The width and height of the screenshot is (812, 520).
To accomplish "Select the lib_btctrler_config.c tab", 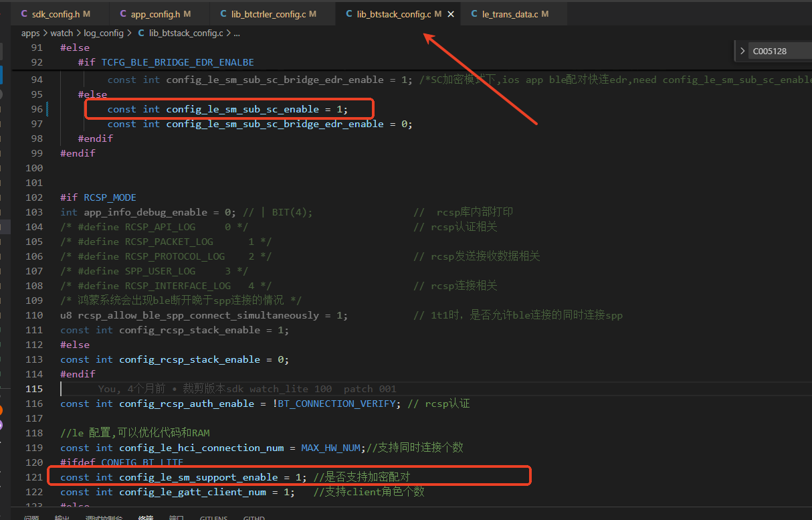I will pos(268,13).
